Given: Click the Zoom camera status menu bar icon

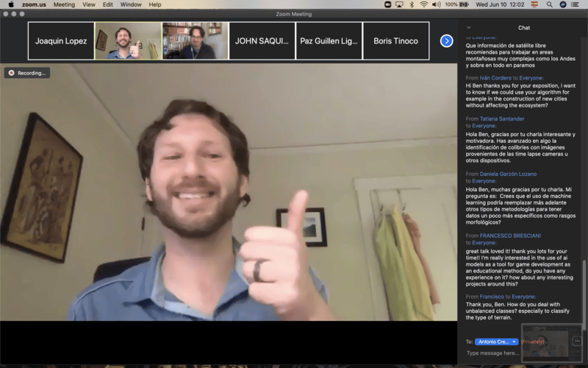Looking at the screenshot, I should [388, 4].
